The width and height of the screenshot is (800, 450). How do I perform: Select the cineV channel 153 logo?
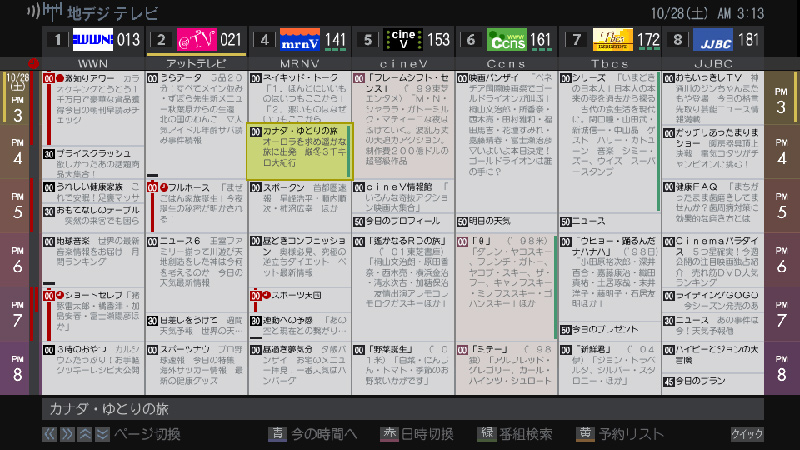coord(403,40)
